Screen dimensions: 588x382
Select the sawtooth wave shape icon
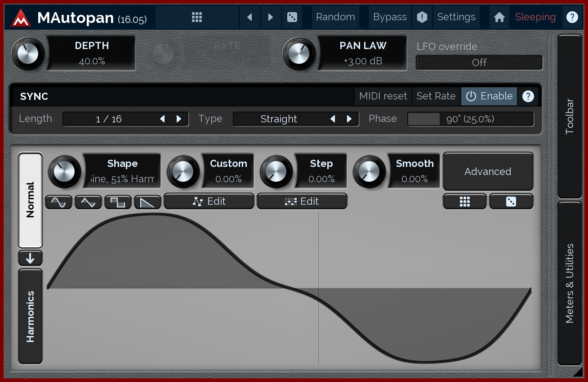point(147,202)
